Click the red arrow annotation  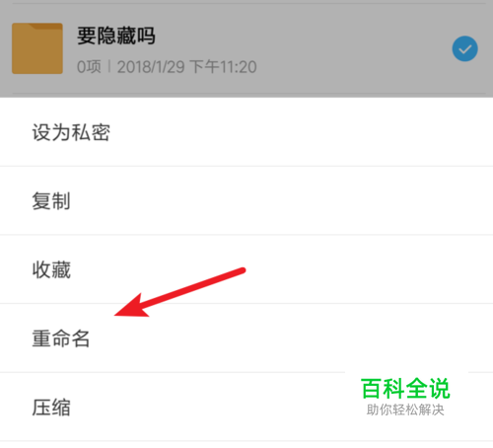pyautogui.click(x=179, y=292)
